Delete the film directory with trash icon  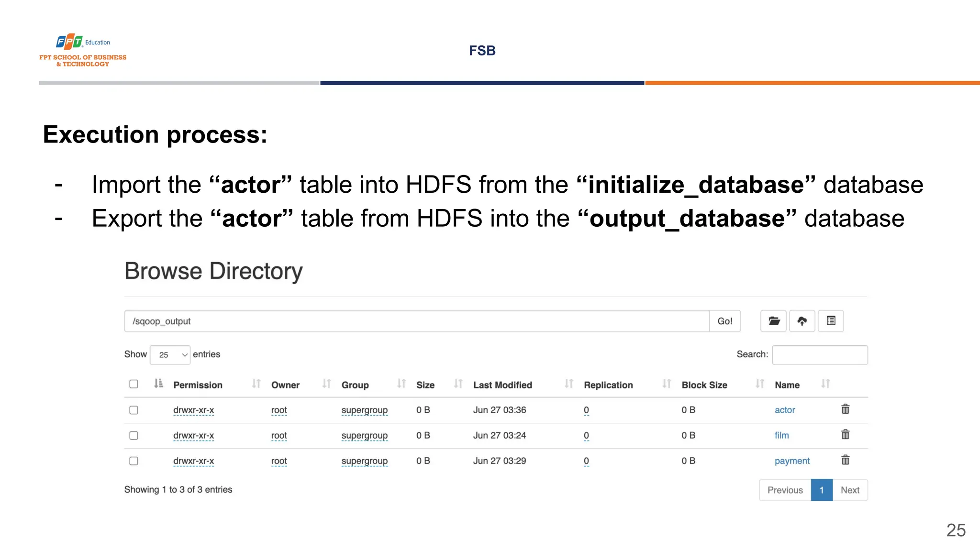click(x=845, y=435)
